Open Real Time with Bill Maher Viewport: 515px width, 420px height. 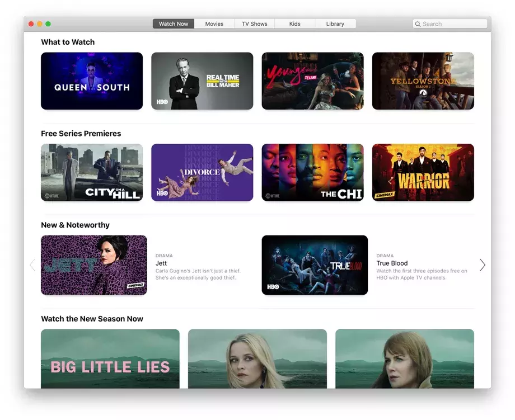(x=202, y=81)
